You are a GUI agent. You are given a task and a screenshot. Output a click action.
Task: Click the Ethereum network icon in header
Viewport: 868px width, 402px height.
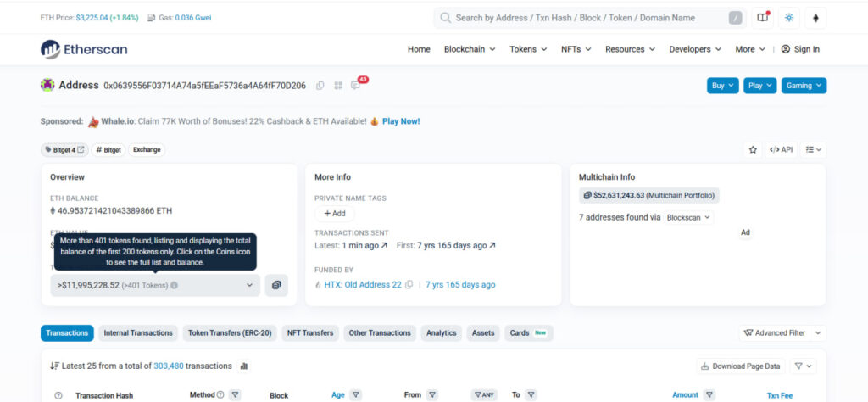pos(815,18)
